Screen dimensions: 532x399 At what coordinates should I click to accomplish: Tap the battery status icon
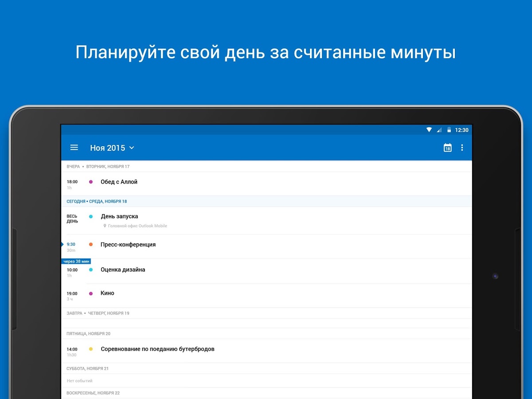click(449, 130)
